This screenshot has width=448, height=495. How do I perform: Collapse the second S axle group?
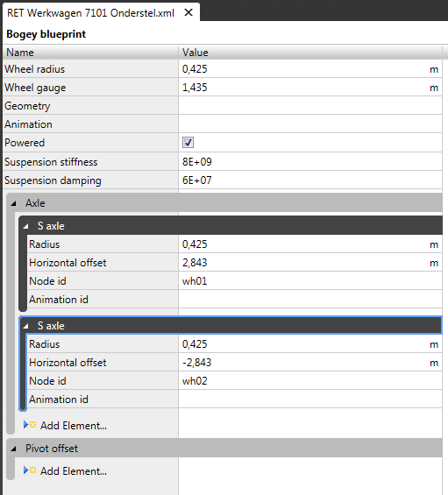coord(26,326)
